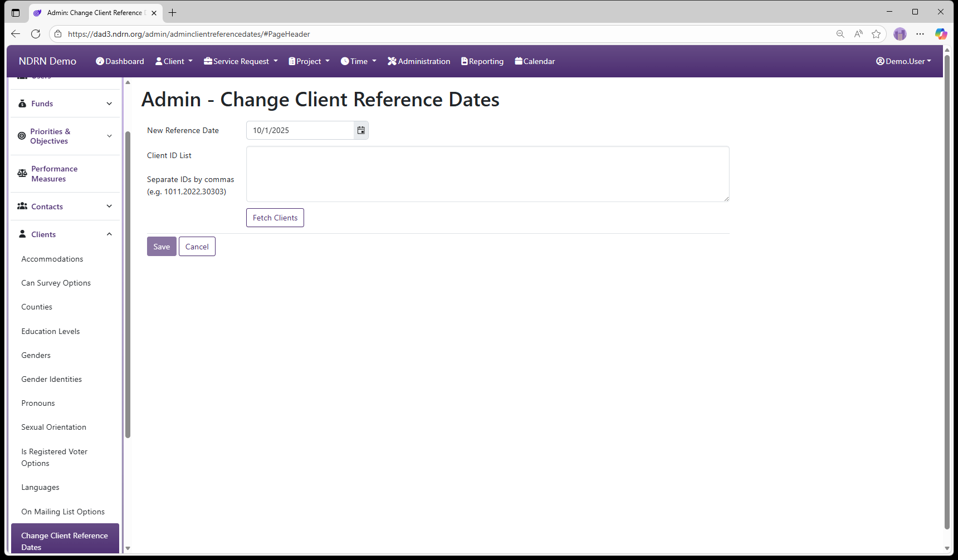Launch the Copilot icon in the browser toolbar
The image size is (958, 560).
pos(941,34)
